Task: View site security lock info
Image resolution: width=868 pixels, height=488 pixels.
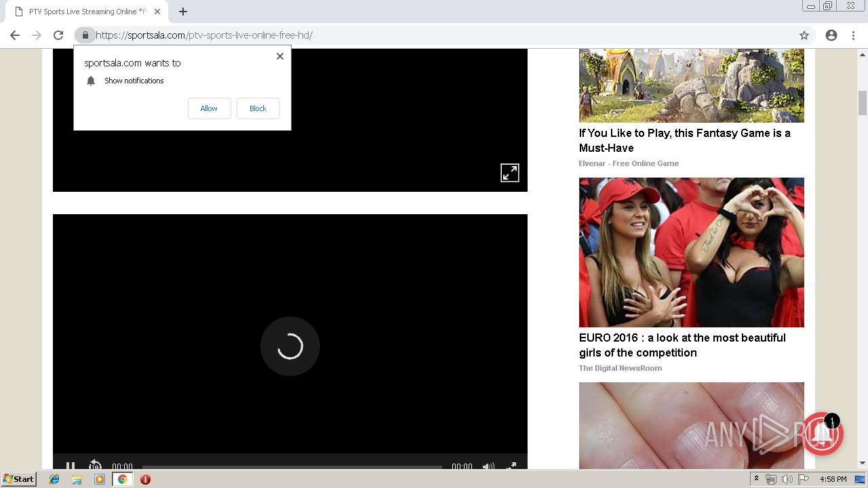Action: [x=85, y=35]
